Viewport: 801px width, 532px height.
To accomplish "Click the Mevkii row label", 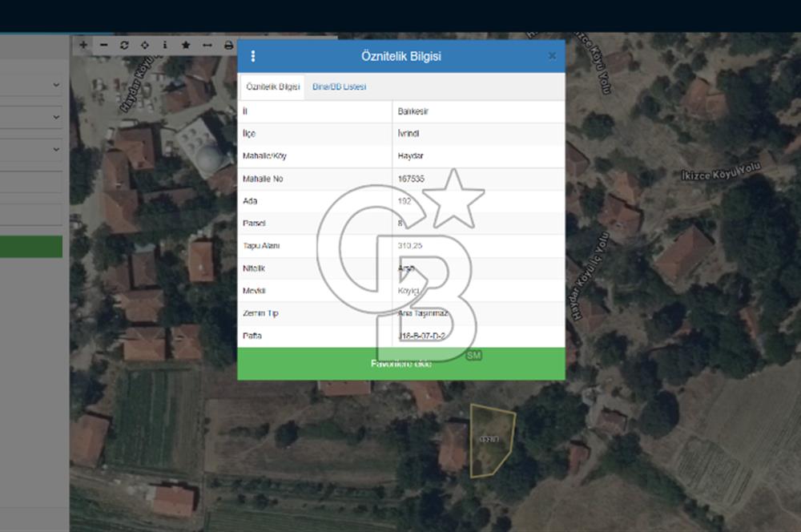I will click(254, 291).
